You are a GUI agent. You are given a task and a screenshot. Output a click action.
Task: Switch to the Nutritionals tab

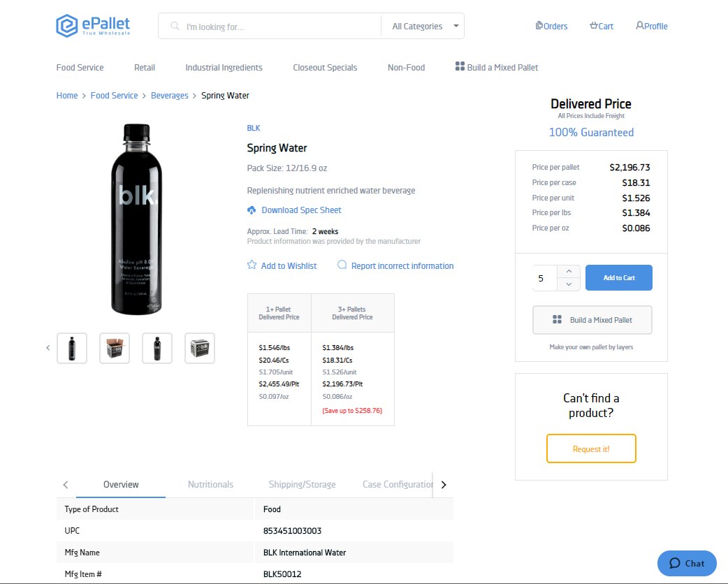point(210,485)
